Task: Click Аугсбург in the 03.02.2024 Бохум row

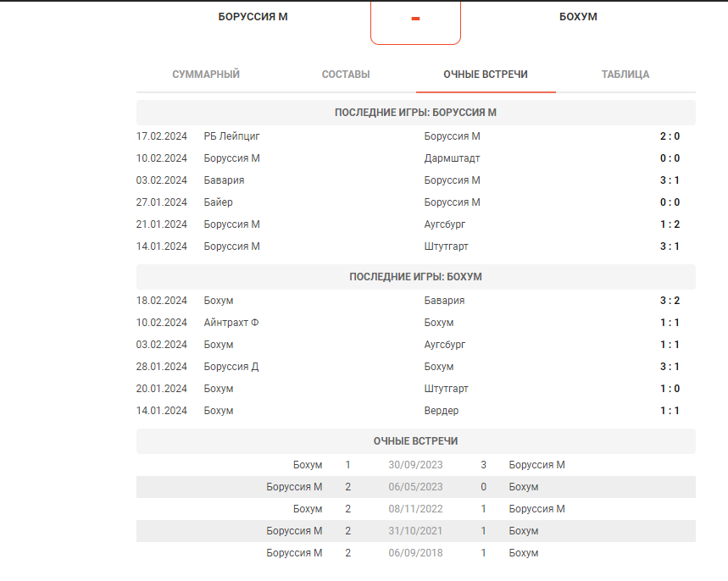Action: click(444, 345)
